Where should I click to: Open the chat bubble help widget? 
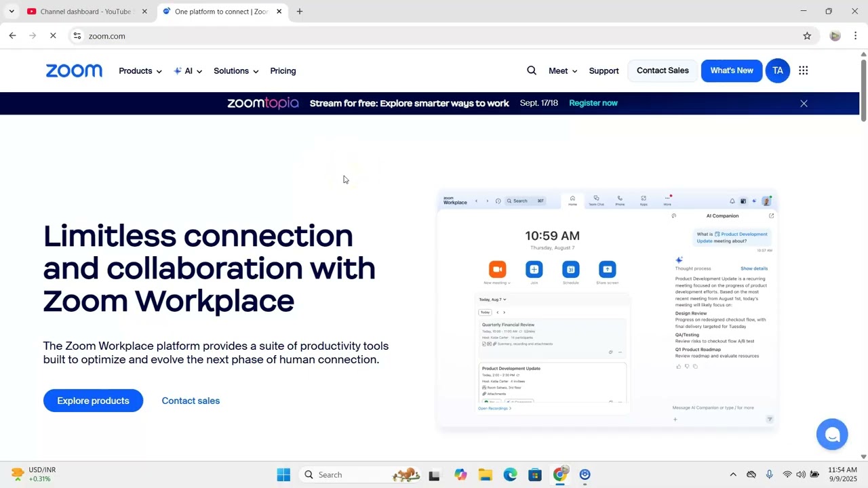[832, 434]
